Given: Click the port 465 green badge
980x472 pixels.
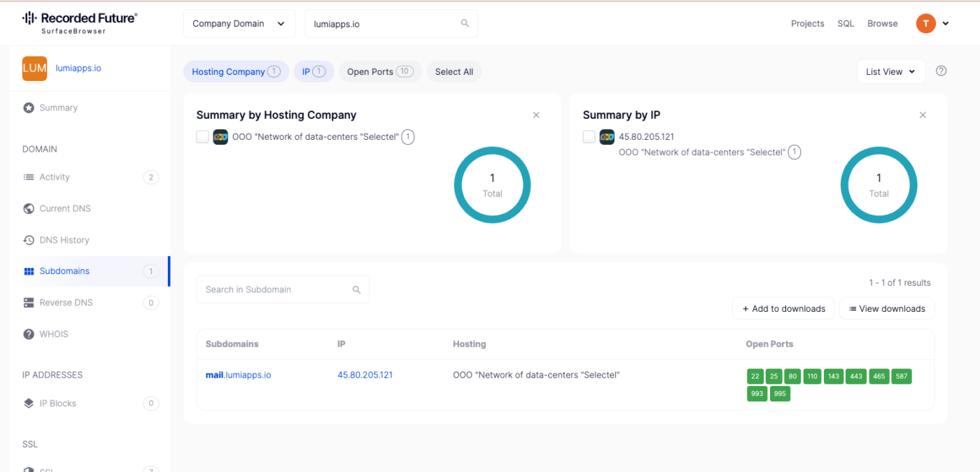Looking at the screenshot, I should [879, 376].
